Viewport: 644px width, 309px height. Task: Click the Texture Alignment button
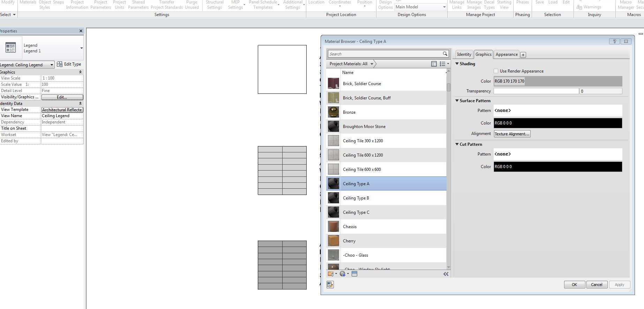tap(512, 134)
